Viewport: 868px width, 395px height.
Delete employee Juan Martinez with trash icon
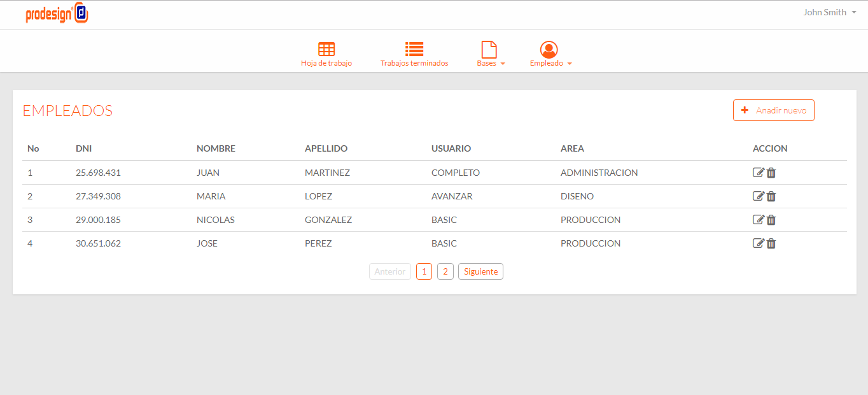click(x=771, y=173)
